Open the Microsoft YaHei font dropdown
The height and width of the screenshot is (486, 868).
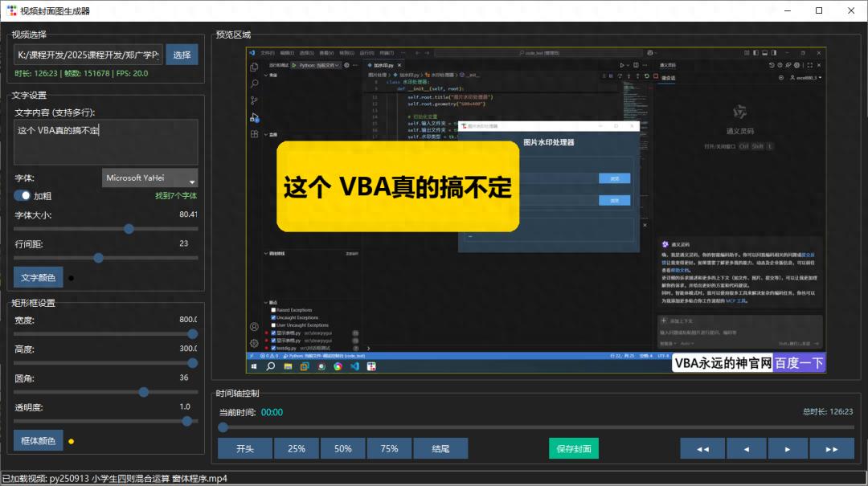click(149, 178)
